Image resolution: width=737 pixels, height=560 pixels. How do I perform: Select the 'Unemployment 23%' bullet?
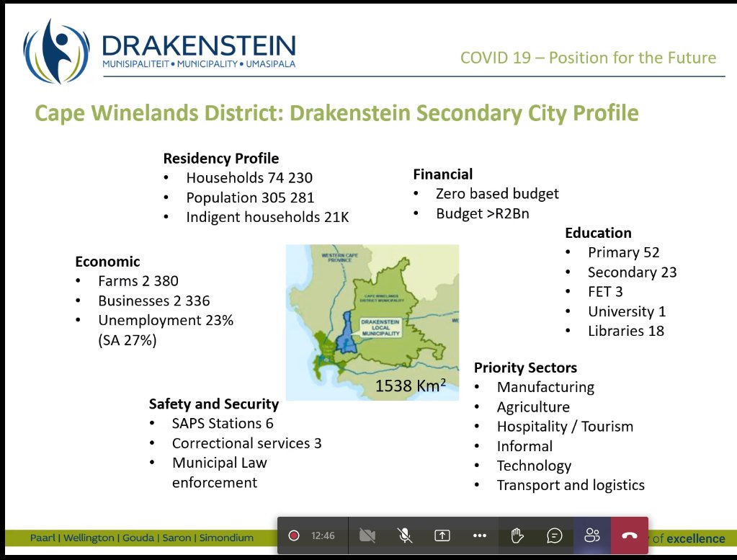tap(166, 321)
